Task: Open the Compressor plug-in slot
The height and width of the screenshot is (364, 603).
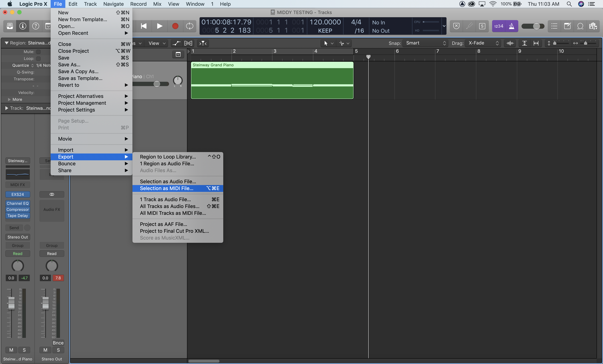Action: 18,209
